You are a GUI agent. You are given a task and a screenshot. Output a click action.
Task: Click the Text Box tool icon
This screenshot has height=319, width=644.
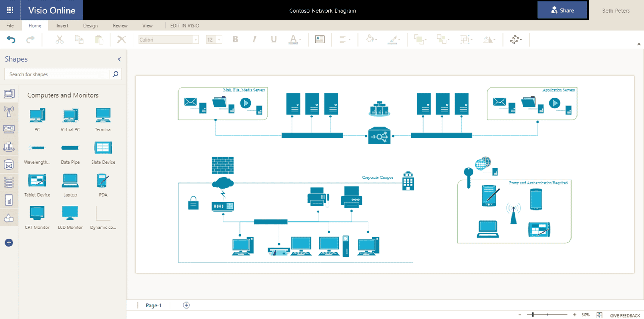(x=320, y=39)
